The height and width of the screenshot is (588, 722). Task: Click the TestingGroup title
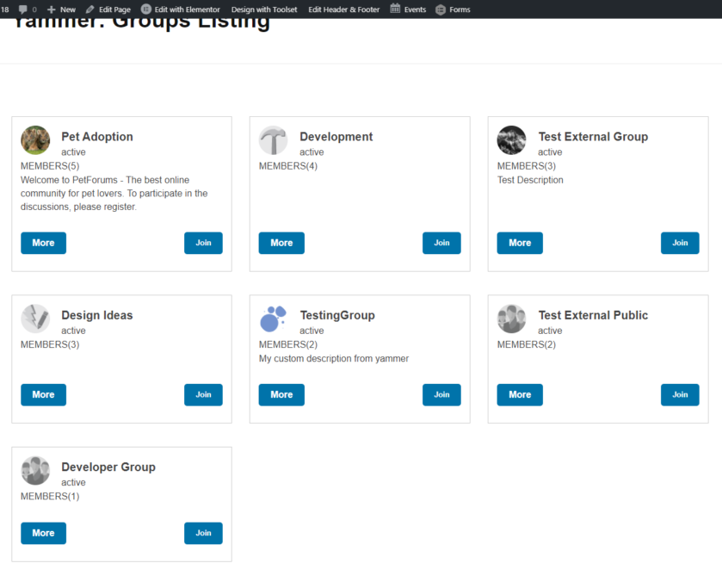[337, 315]
